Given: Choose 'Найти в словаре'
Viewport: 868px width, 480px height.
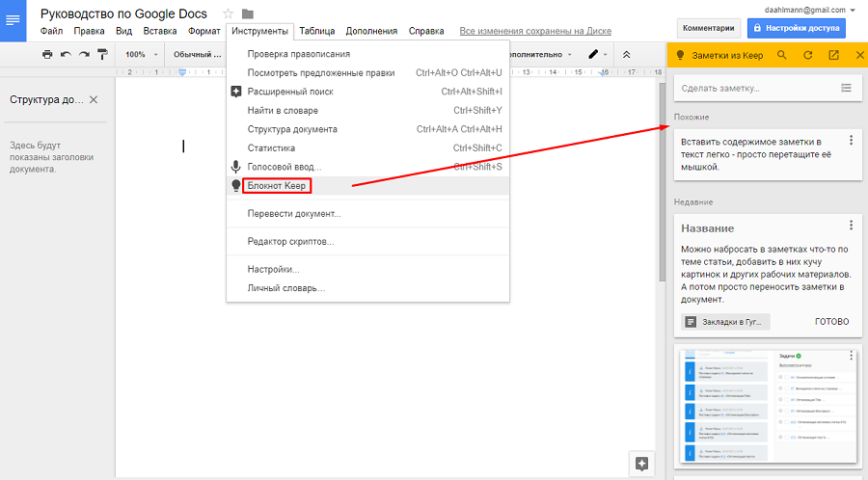Looking at the screenshot, I should (367, 111).
